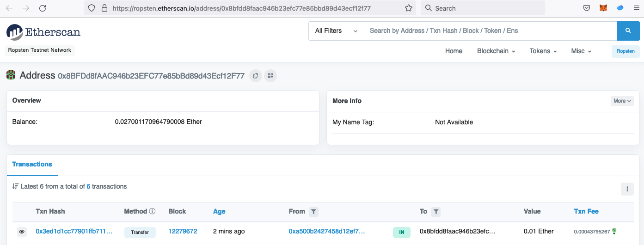The width and height of the screenshot is (644, 245).
Task: Open sender address 0xa500b2427458d12ef7…
Action: coord(327,231)
